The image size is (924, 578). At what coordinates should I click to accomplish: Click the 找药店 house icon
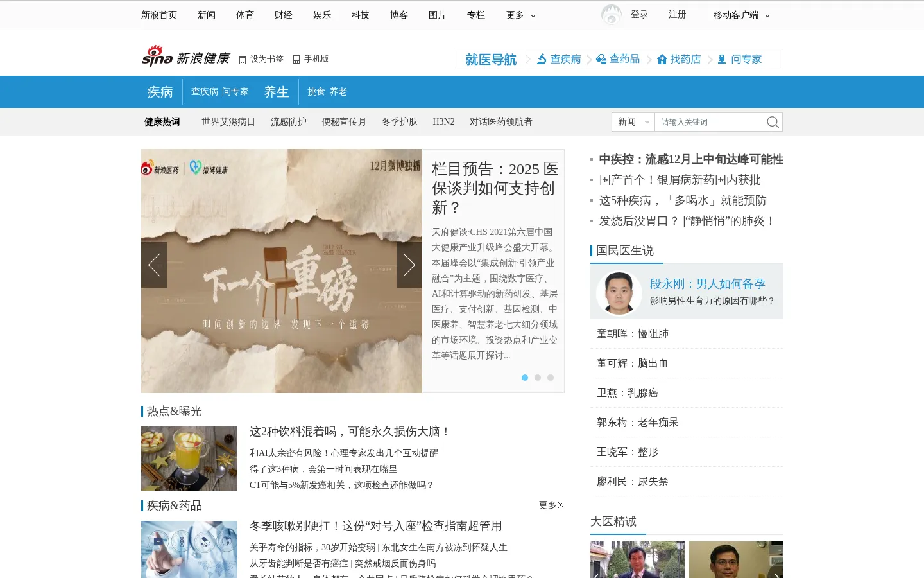coord(662,59)
